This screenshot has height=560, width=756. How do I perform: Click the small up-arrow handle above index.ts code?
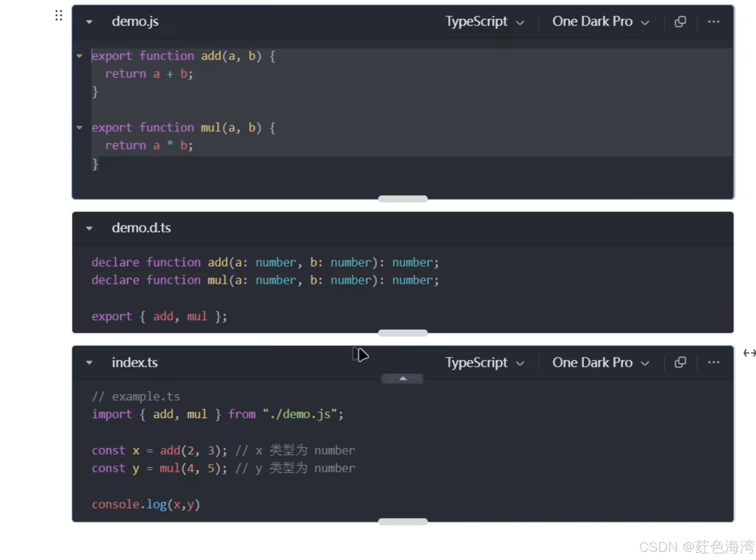coord(403,378)
